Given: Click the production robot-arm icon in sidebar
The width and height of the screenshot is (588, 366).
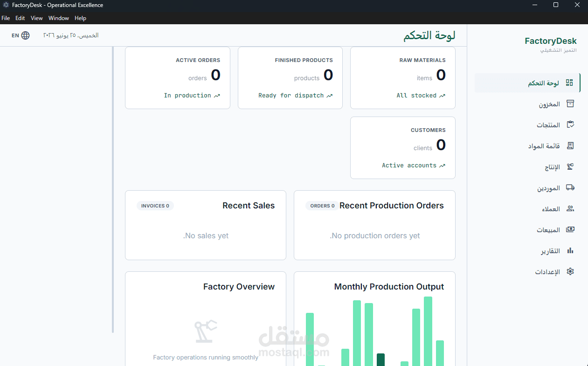Looking at the screenshot, I should pos(570,166).
